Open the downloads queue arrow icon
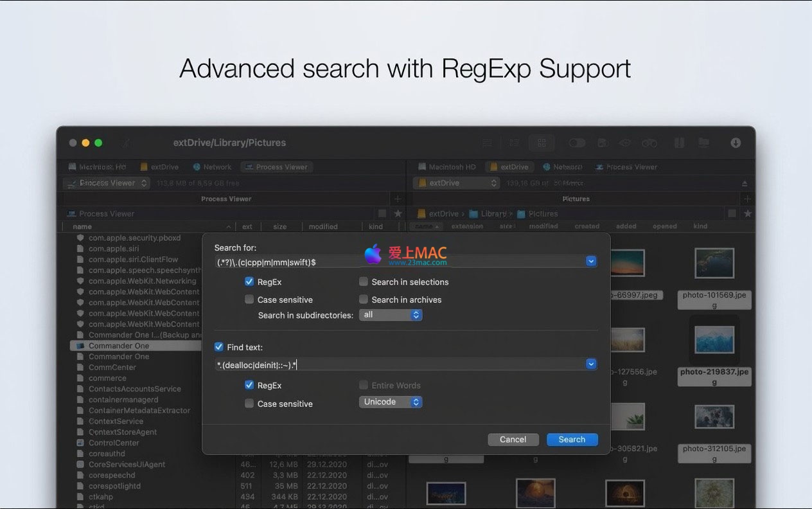Image resolution: width=812 pixels, height=509 pixels. (x=736, y=143)
